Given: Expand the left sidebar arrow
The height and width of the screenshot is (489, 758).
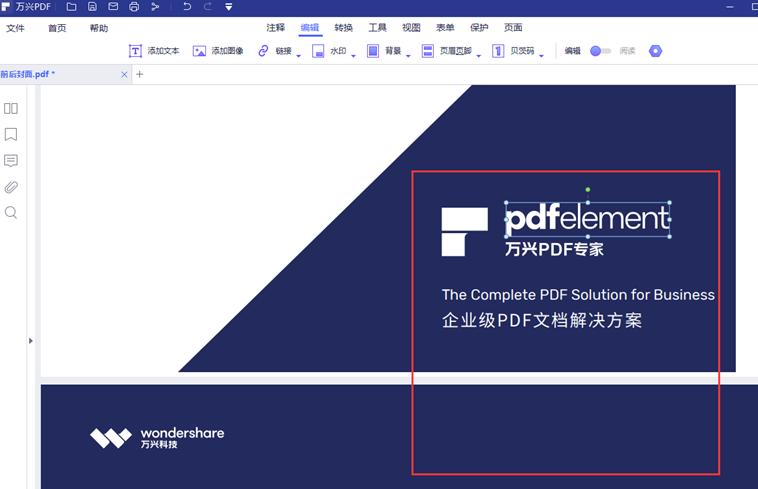Looking at the screenshot, I should pyautogui.click(x=30, y=341).
